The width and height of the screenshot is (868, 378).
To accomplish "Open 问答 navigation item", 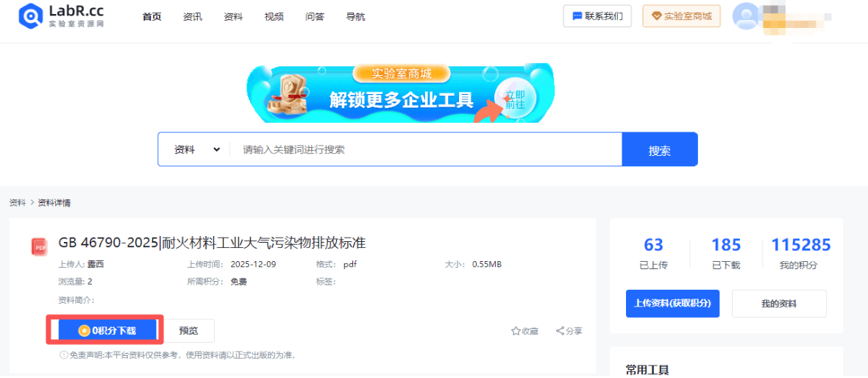I will point(315,17).
